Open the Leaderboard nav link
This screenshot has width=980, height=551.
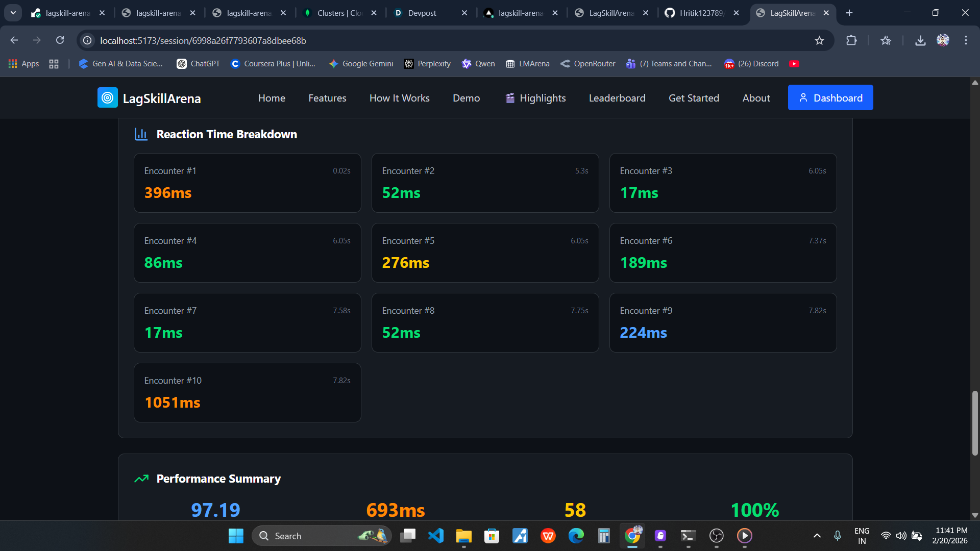617,98
